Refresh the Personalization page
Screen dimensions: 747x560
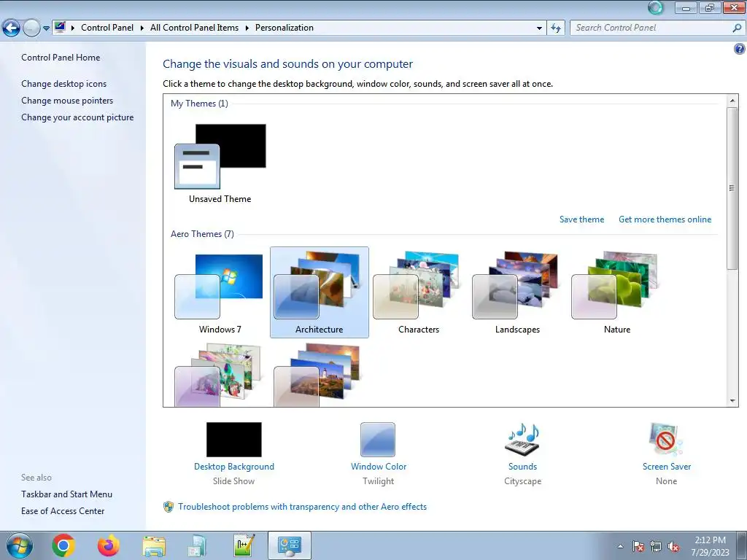556,28
